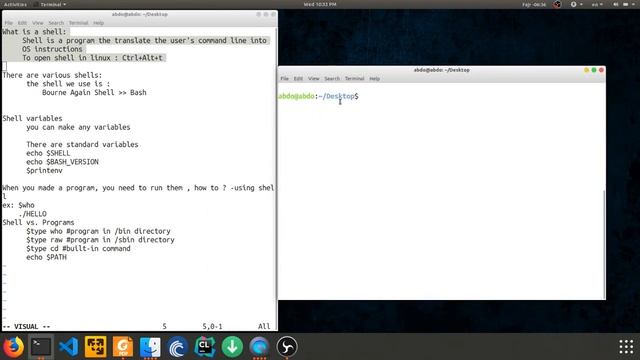Click the blue round browser dock icon
Image resolution: width=640 pixels, height=360 pixels.
click(260, 347)
